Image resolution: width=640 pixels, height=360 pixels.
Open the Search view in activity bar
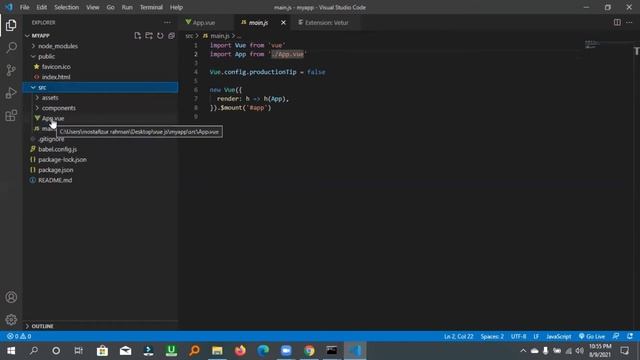tap(11, 47)
